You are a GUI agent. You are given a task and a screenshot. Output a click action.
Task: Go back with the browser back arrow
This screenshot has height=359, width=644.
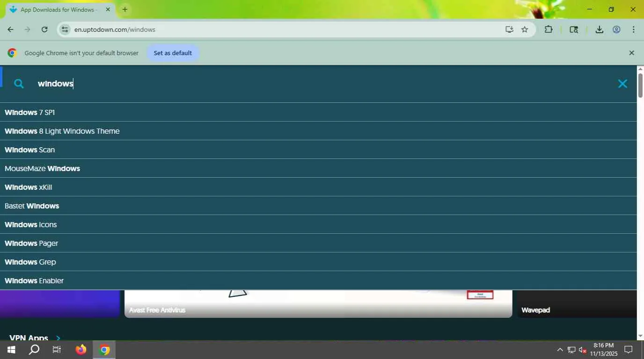10,29
